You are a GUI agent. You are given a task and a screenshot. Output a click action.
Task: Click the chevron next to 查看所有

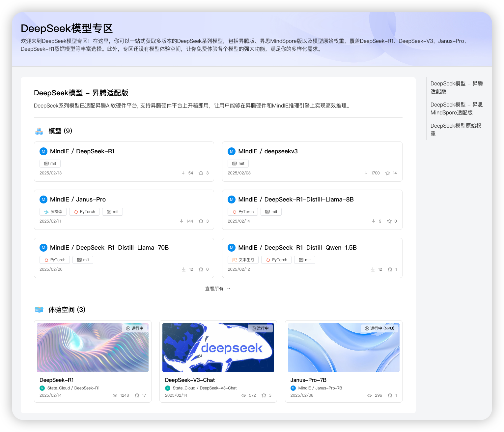pyautogui.click(x=229, y=289)
